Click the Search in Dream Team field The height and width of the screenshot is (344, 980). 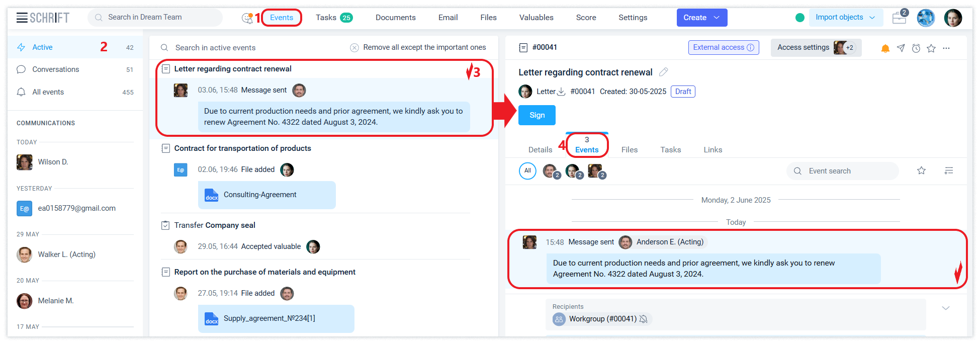point(156,18)
